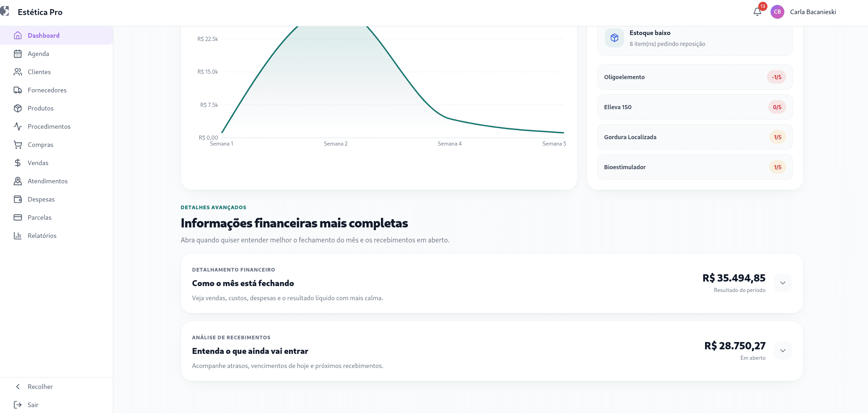Click the Sair logout icon
The height and width of the screenshot is (413, 868).
[18, 405]
